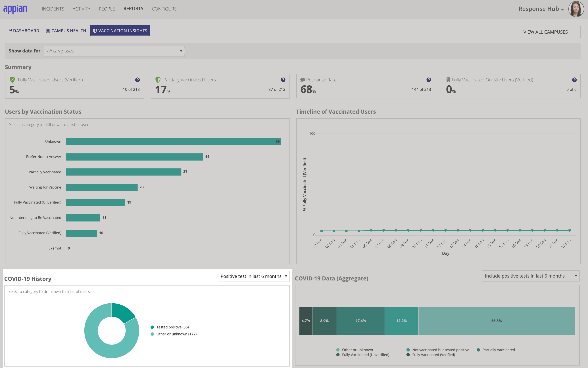Click the Campus Health building icon
Screen dimensions: 588x368
tap(48, 31)
